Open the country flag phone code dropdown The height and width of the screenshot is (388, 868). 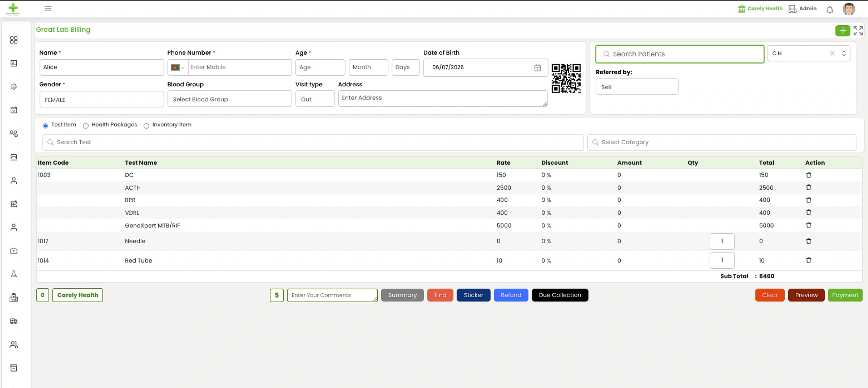click(x=178, y=67)
